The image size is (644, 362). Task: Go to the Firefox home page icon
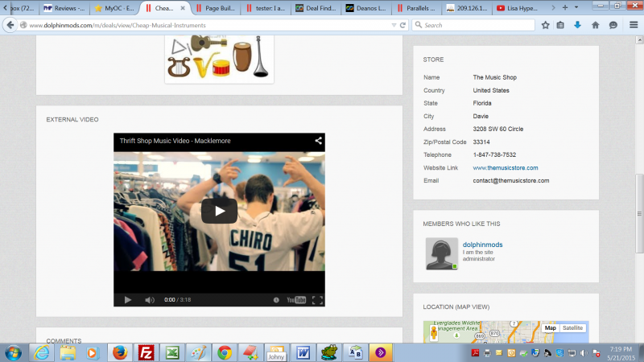tap(595, 25)
